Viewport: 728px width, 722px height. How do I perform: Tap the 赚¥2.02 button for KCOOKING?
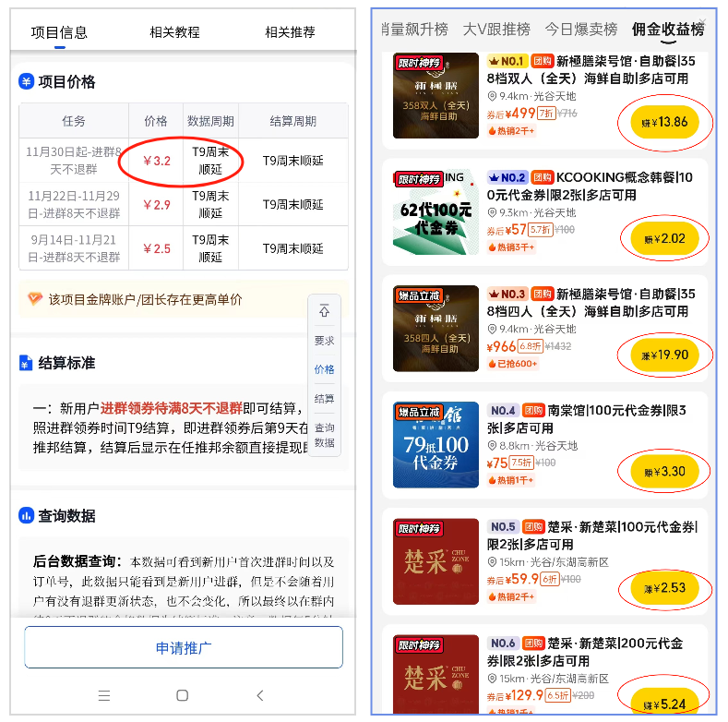click(x=664, y=239)
